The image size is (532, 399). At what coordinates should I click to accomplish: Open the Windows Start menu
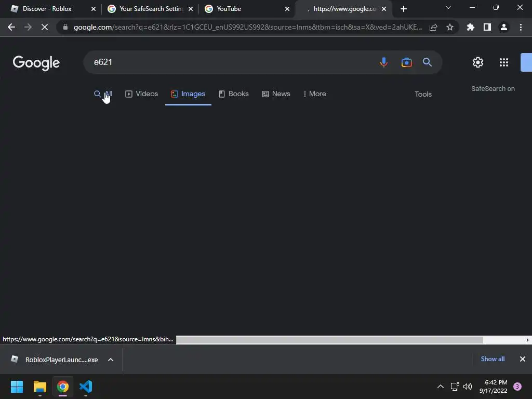point(17,387)
